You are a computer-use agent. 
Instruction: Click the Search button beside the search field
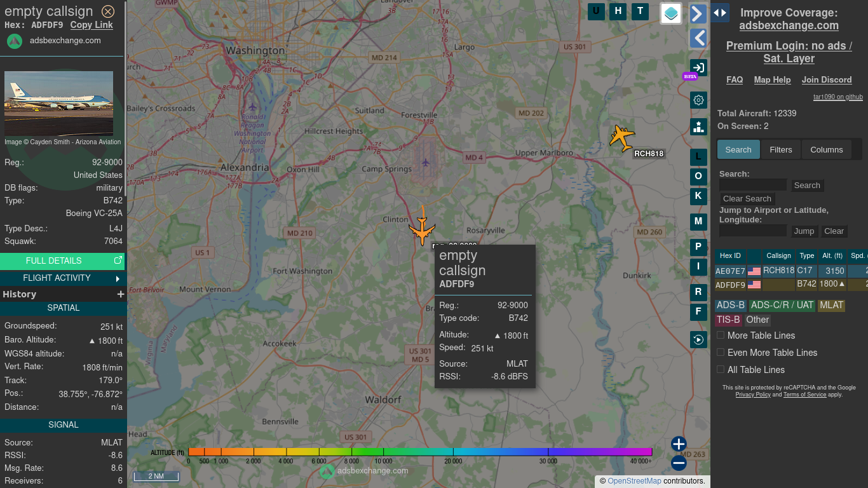tap(807, 186)
